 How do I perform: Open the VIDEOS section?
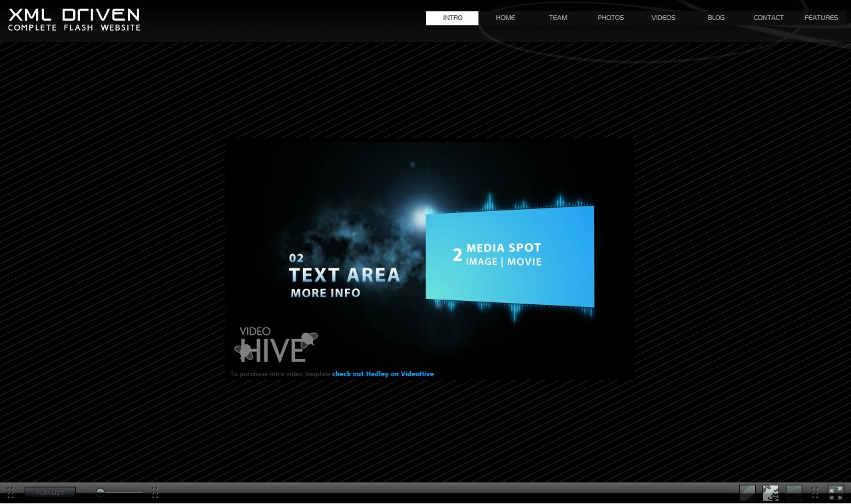pyautogui.click(x=663, y=18)
